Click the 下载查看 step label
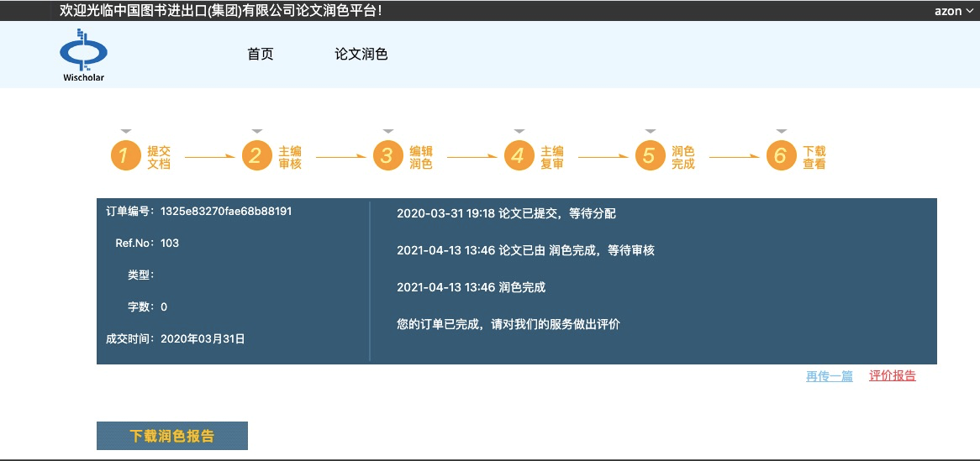The width and height of the screenshot is (980, 461). (x=814, y=158)
